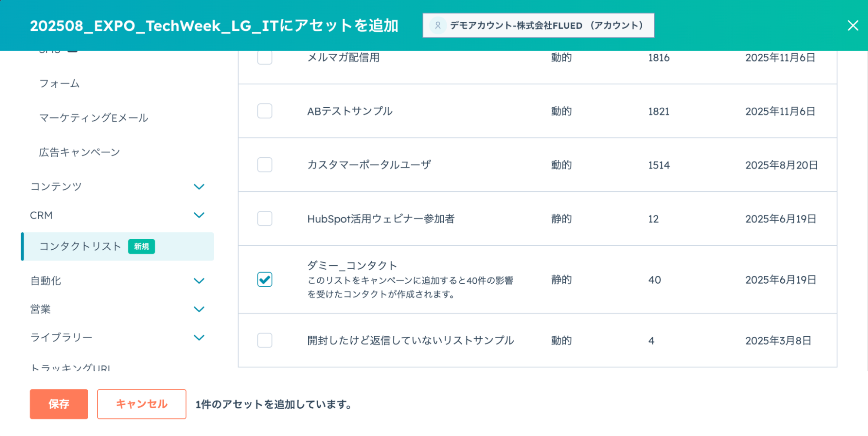Uncheck the ダミー_コンタクト list checkbox
This screenshot has height=436, width=868.
tap(265, 280)
